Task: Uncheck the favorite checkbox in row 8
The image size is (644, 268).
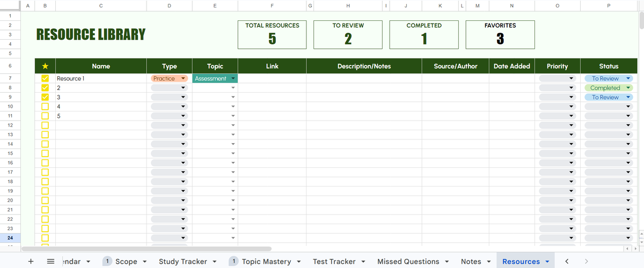Action: click(45, 88)
